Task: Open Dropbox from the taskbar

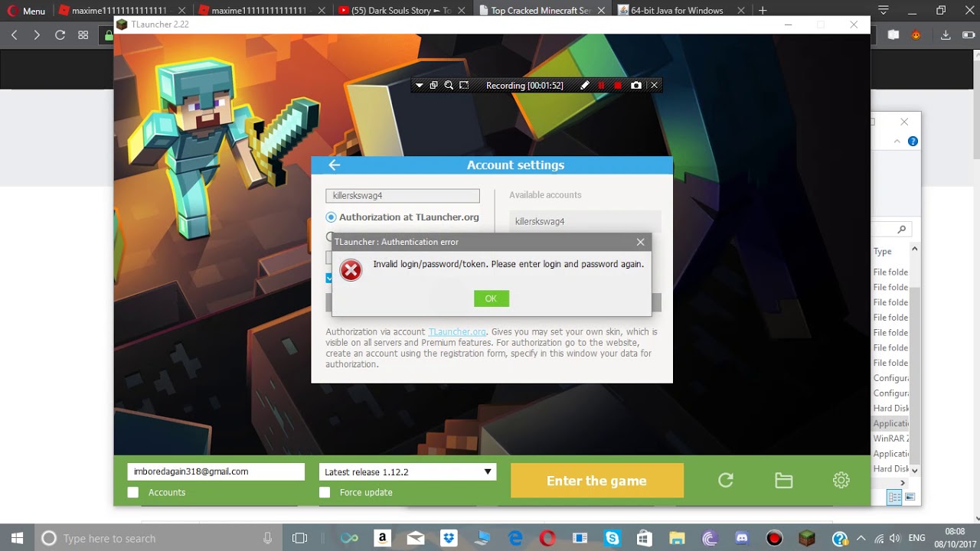Action: 448,538
